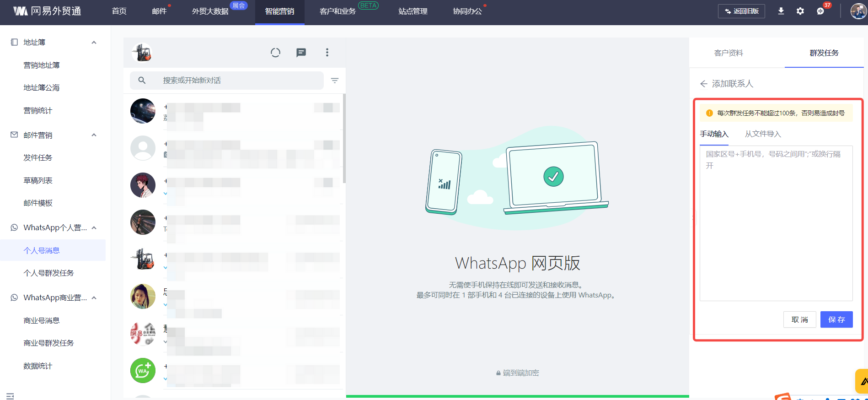Open 地址簿公海 in sidebar
Image resolution: width=868 pixels, height=400 pixels.
[x=42, y=87]
